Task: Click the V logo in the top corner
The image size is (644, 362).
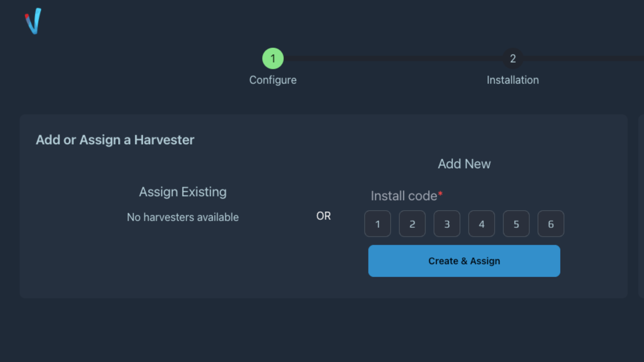Action: coord(33,21)
